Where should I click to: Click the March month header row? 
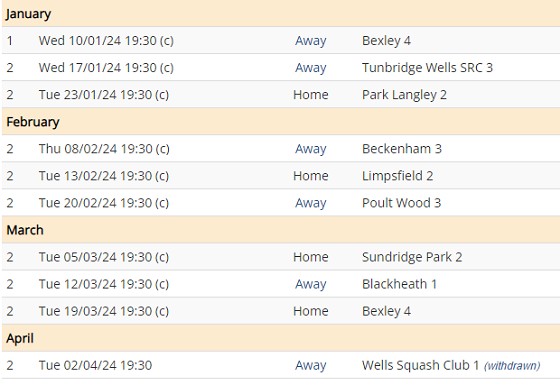point(281,230)
